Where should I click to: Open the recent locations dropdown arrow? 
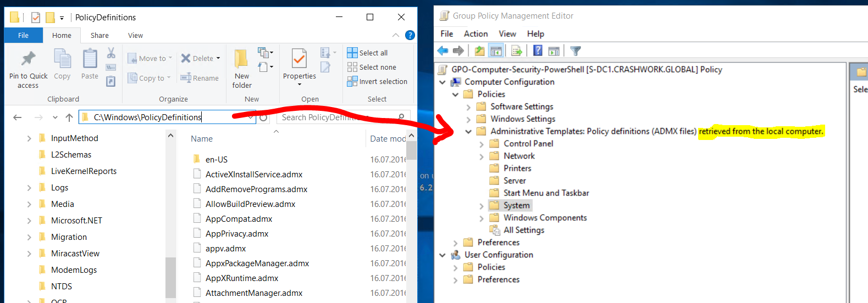(55, 117)
